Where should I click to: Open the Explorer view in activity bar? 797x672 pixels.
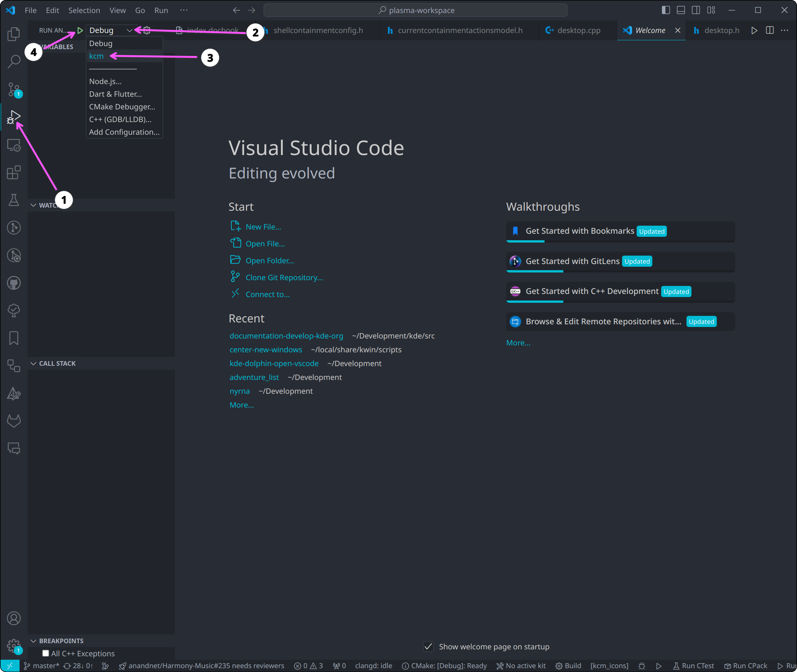pos(14,34)
